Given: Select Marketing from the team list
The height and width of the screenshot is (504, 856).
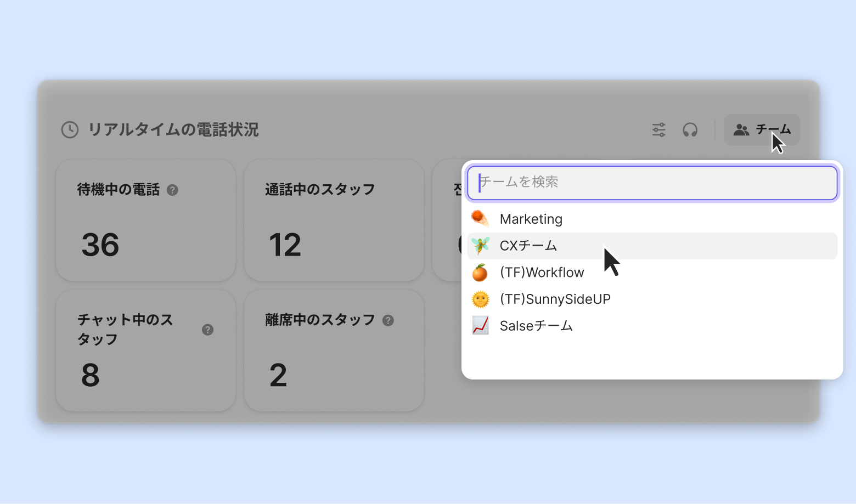Looking at the screenshot, I should [x=531, y=219].
